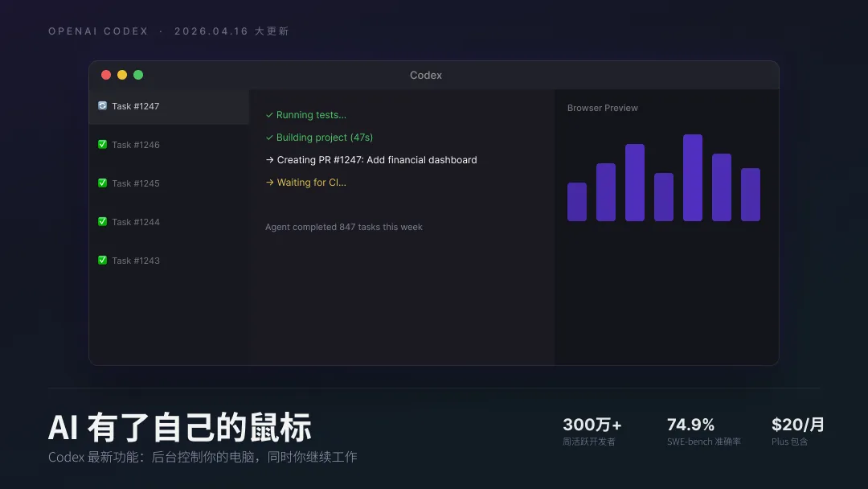This screenshot has width=868, height=489.
Task: Click the Codex 最新功能 subtitle line
Action: [203, 457]
